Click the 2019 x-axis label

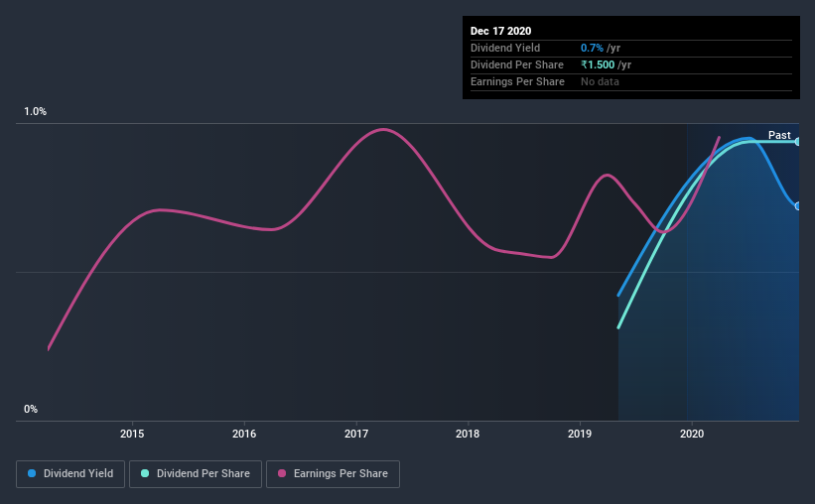point(580,434)
